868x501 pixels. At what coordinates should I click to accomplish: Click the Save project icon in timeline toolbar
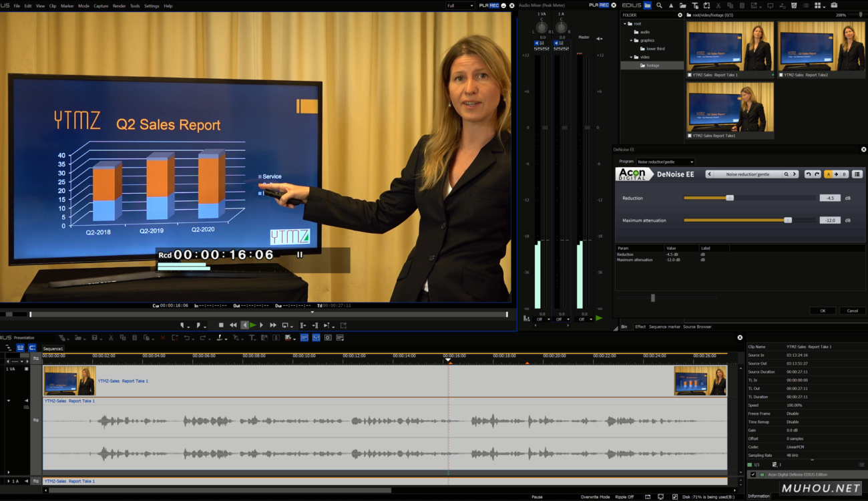click(94, 338)
